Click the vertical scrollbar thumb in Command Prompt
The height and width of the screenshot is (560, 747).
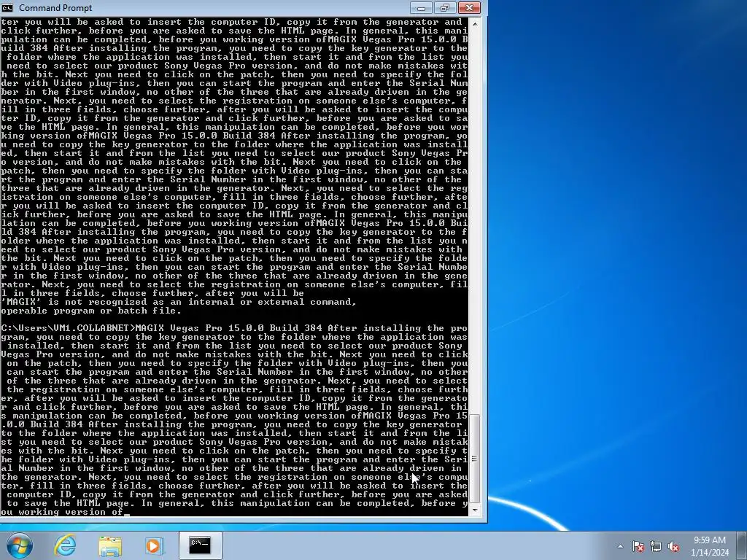coord(474,459)
